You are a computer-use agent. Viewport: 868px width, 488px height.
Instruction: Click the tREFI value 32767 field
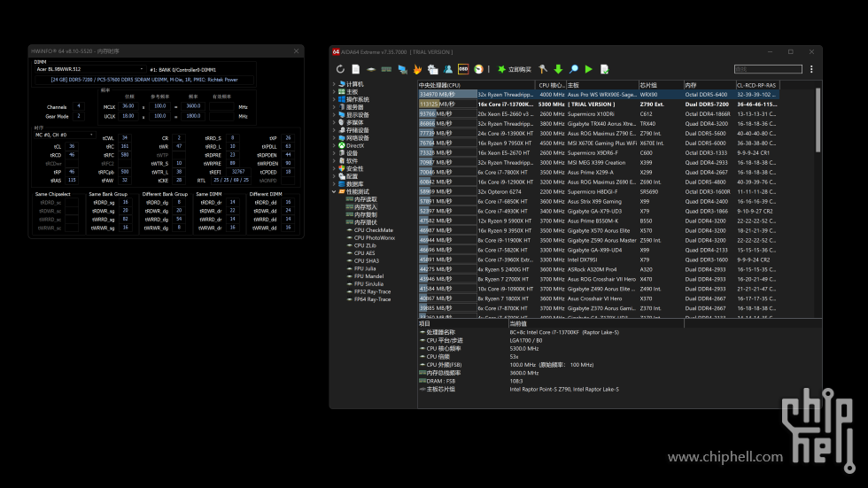coord(238,172)
